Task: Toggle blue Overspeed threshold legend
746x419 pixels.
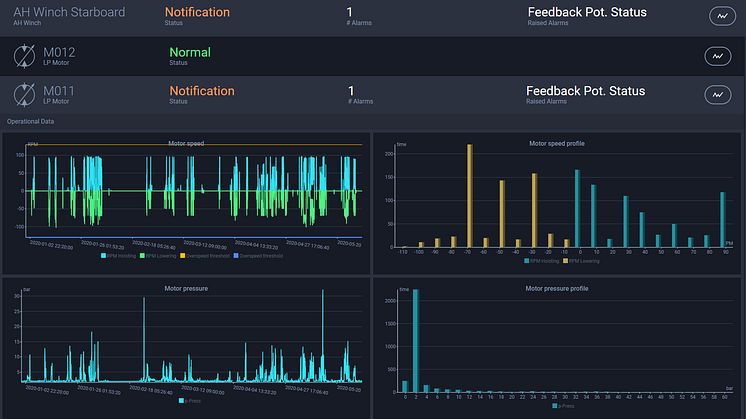Action: [258, 256]
